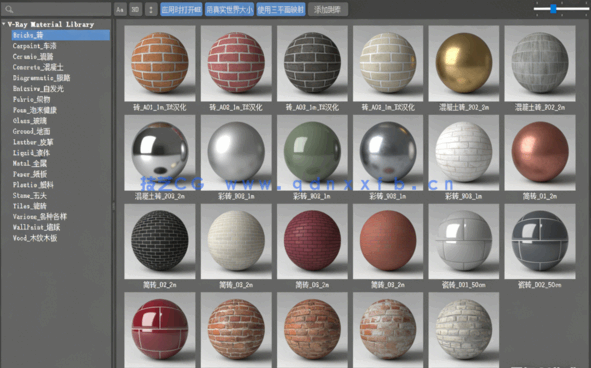Click the magnifier search icon

9,9
